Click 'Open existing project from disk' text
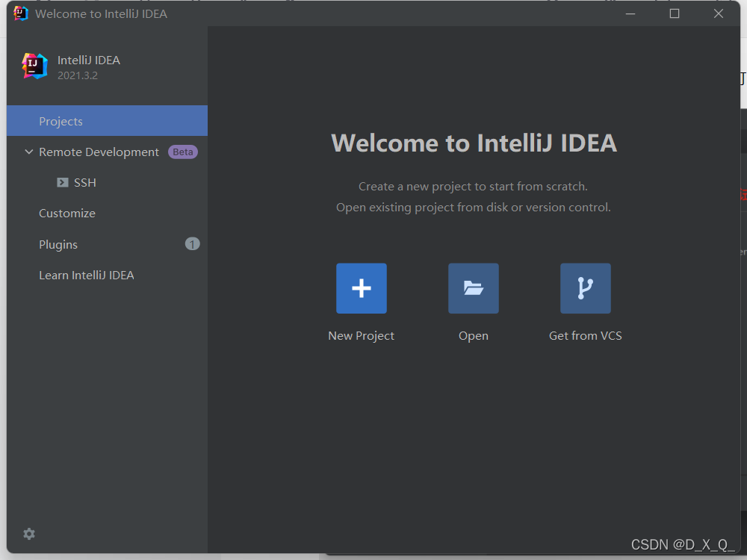This screenshot has width=747, height=560. pyautogui.click(x=473, y=207)
